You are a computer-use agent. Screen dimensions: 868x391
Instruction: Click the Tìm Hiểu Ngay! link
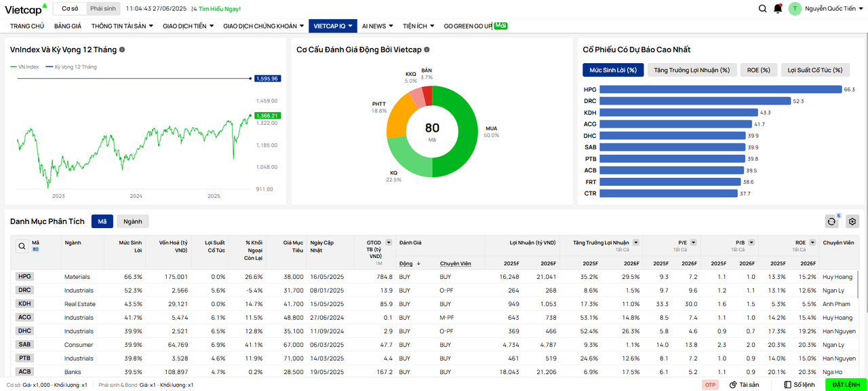219,9
